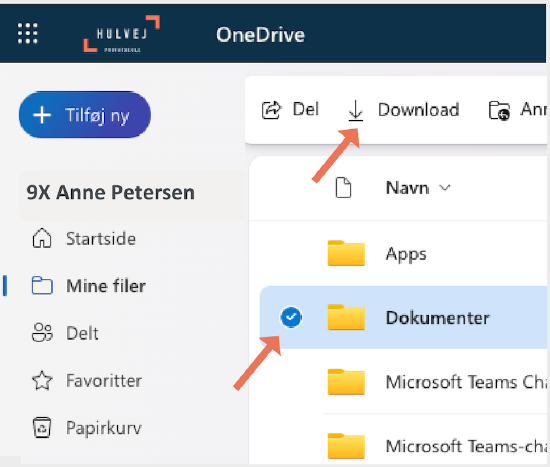Uncheck the Dokumenter selection checkmark
Screen dimensions: 550x467
pos(291,317)
